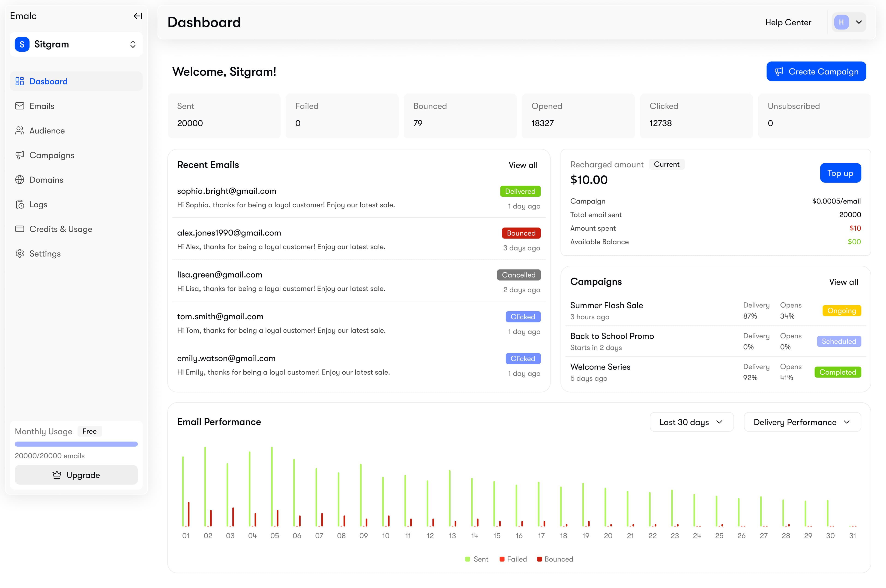The width and height of the screenshot is (886, 588).
Task: Click the Create Campaign button
Action: point(816,71)
